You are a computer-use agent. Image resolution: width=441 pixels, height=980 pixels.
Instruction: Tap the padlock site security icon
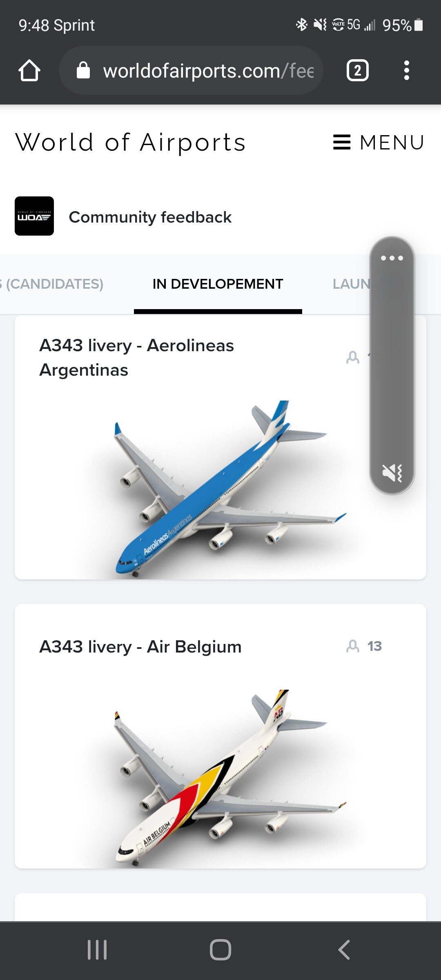pyautogui.click(x=83, y=70)
